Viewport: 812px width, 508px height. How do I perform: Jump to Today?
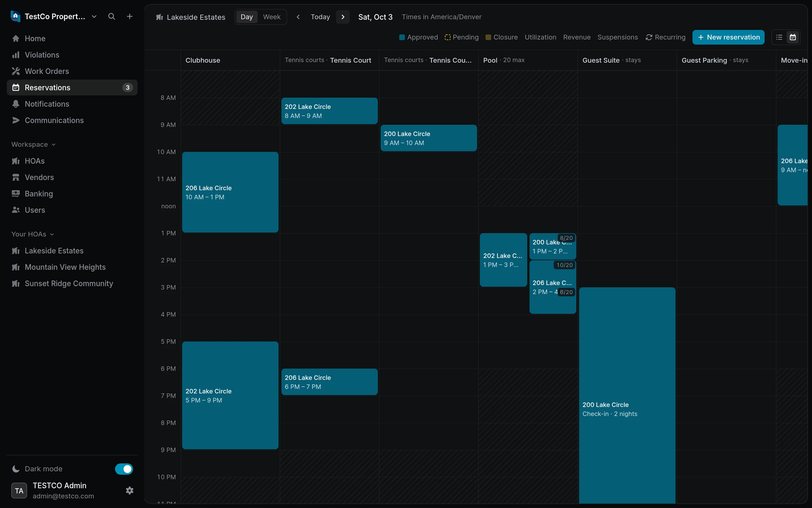click(x=320, y=17)
